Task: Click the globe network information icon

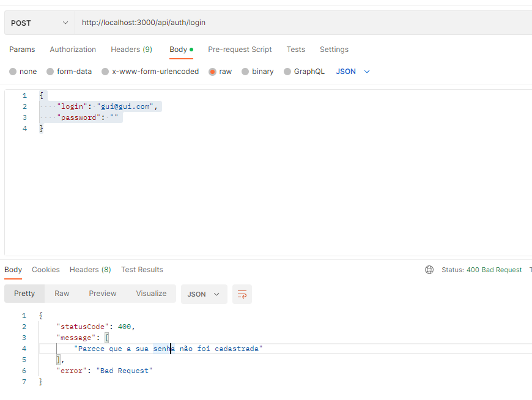Action: pos(429,270)
